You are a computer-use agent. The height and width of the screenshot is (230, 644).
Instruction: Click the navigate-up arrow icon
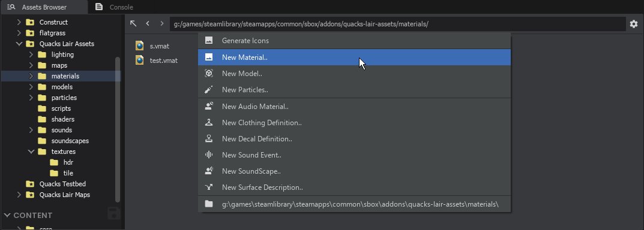point(133,24)
